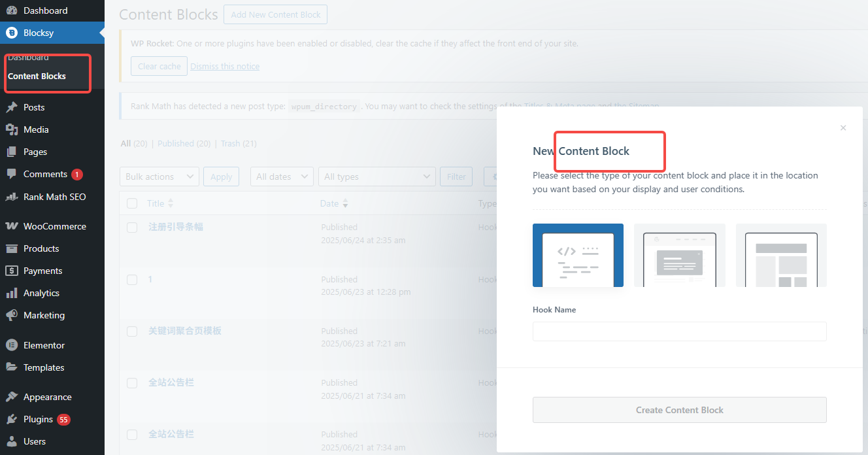Check the box for row titled 1
This screenshot has height=455, width=868.
(132, 279)
